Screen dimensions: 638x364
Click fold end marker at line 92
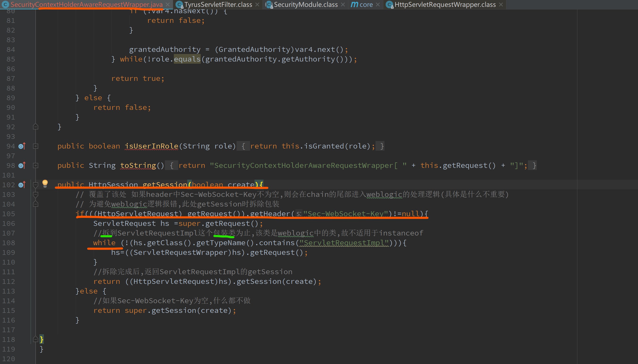tap(36, 127)
